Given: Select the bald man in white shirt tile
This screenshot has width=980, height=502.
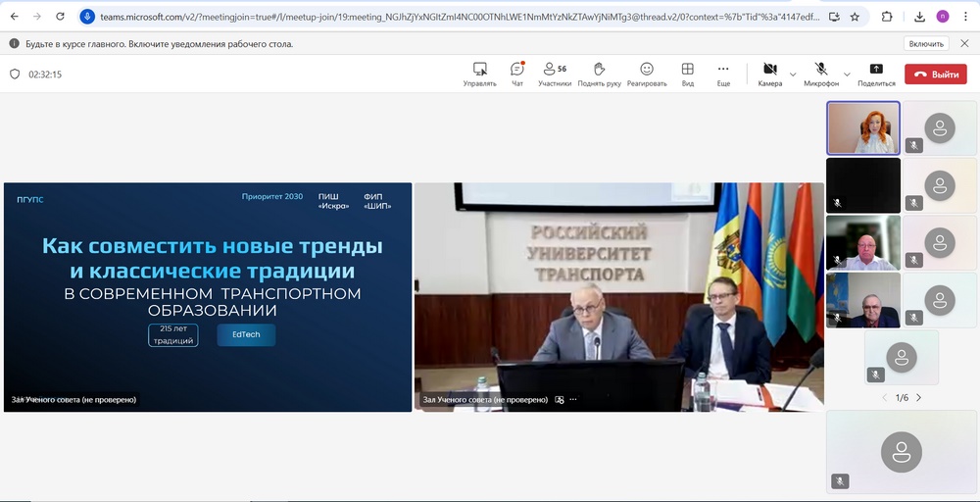Looking at the screenshot, I should pyautogui.click(x=863, y=242).
